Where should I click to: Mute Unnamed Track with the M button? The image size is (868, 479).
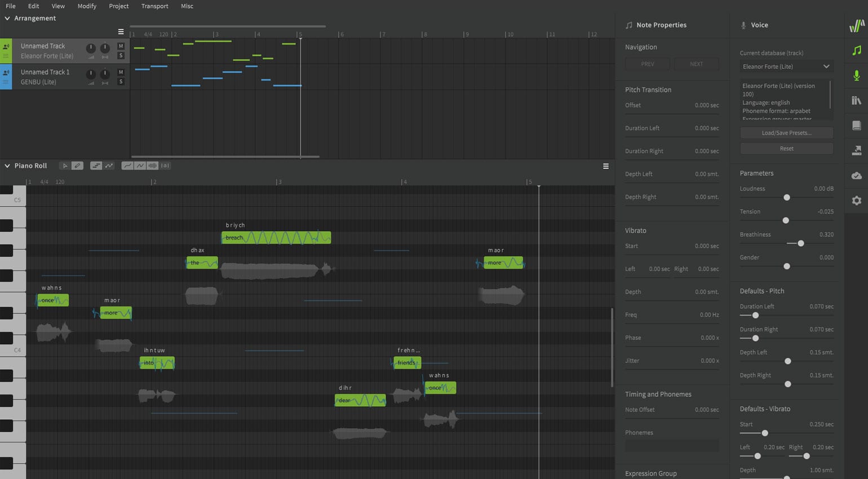click(121, 46)
